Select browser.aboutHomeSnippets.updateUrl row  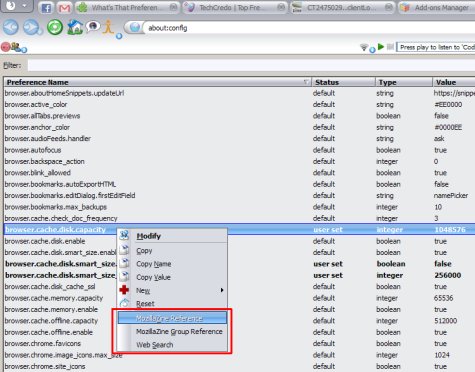coord(239,93)
